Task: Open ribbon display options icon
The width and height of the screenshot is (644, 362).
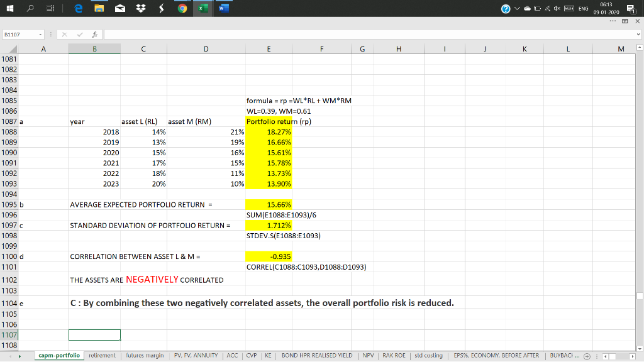Action: coord(625,21)
